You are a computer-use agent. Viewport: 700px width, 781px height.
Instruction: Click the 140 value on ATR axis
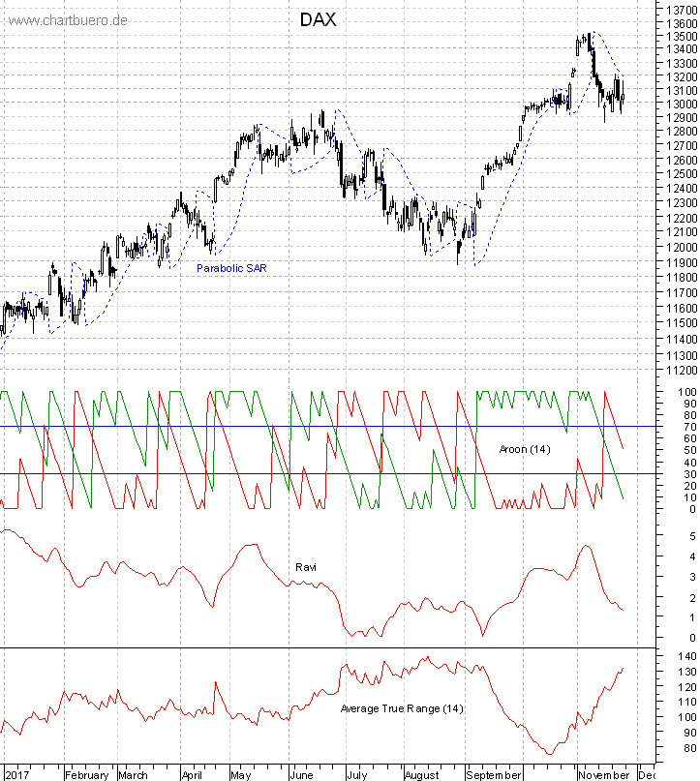click(687, 656)
